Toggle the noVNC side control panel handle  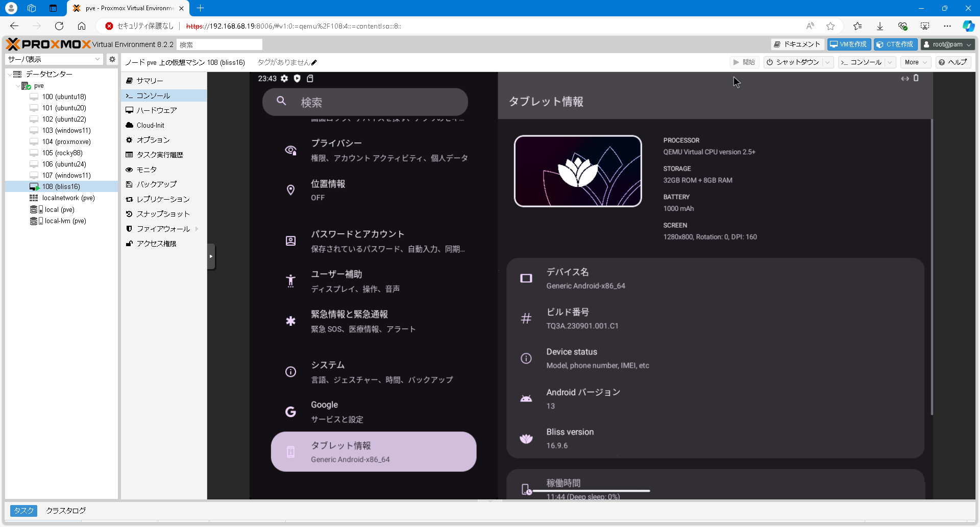pyautogui.click(x=211, y=256)
